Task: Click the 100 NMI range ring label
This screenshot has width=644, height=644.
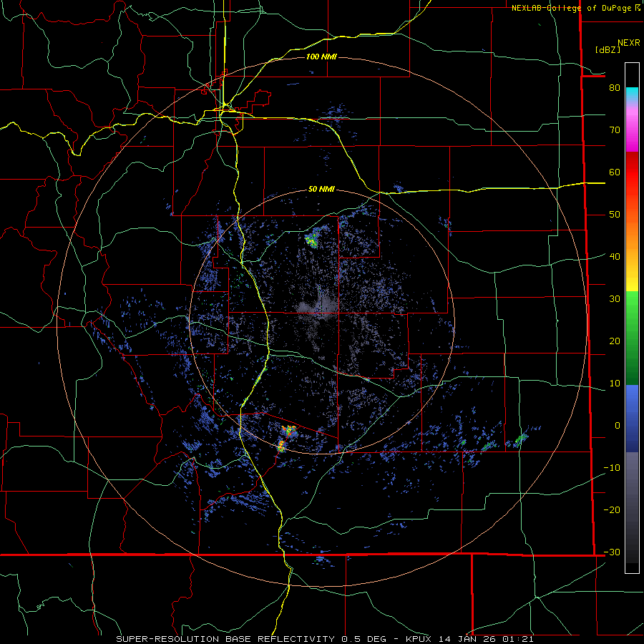Action: (x=321, y=57)
